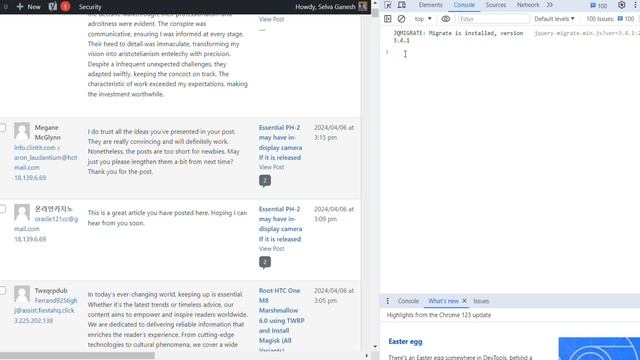Click comment count bubble in 3:09 pm row
This screenshot has width=640, height=360.
coord(264,262)
